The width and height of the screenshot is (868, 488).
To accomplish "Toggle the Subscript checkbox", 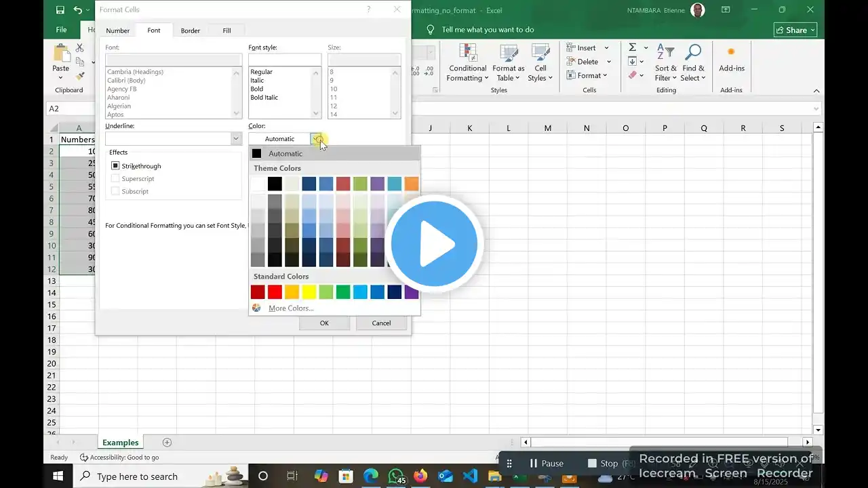I will [115, 192].
